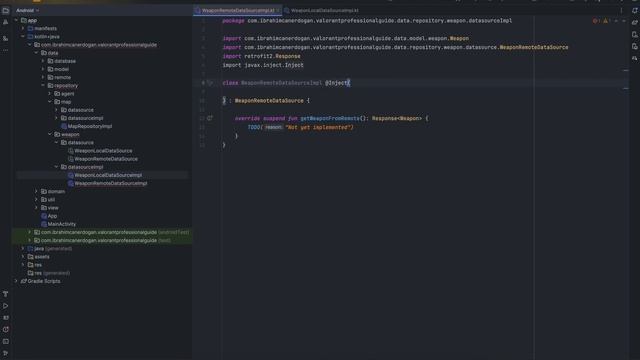Click WeaponRemoteDataSource import reference in code
640x360 pixels.
[534, 47]
